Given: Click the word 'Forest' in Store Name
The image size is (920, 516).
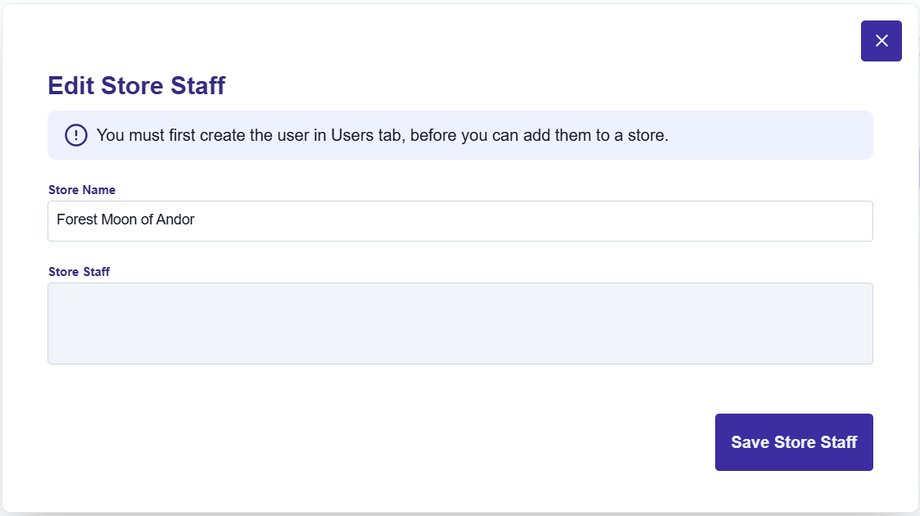Looking at the screenshot, I should (76, 220).
